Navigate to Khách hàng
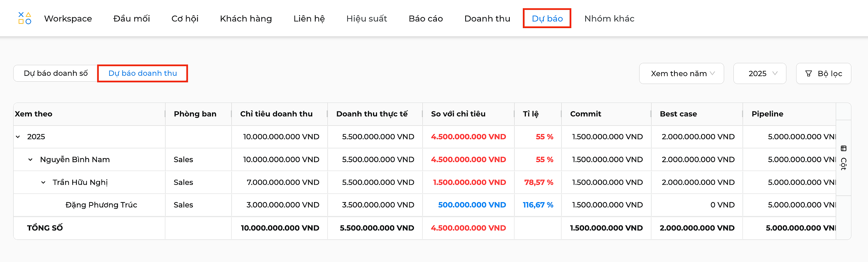Screen dimensions: 868x262 [x=246, y=19]
